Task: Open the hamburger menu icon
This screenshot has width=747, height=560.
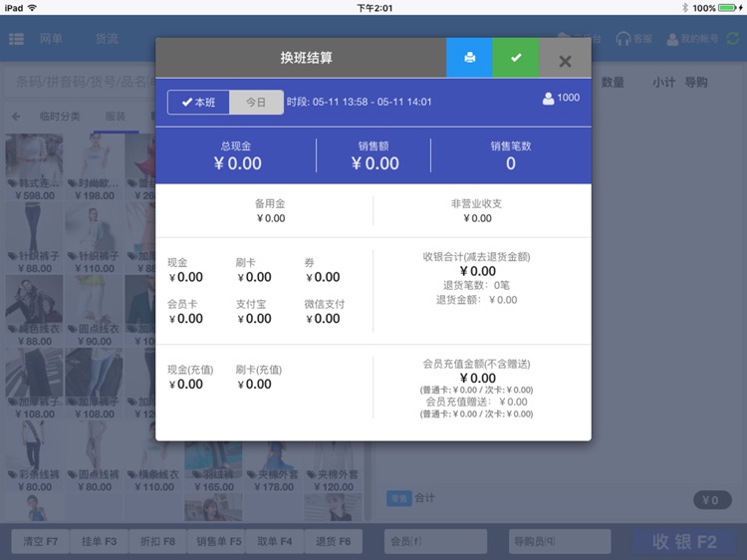Action: (17, 39)
